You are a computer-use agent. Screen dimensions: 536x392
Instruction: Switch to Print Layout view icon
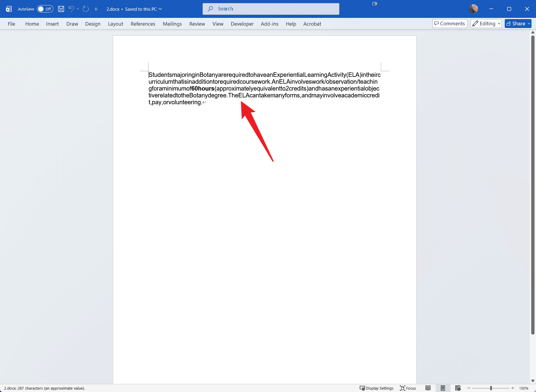coord(443,388)
